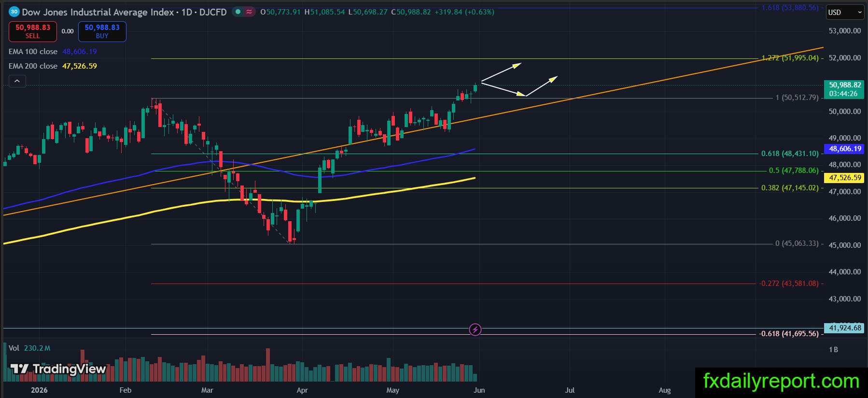Click the EMA 200 value 47,526.59 in legend
Image resolution: width=868 pixels, height=398 pixels.
tap(80, 66)
